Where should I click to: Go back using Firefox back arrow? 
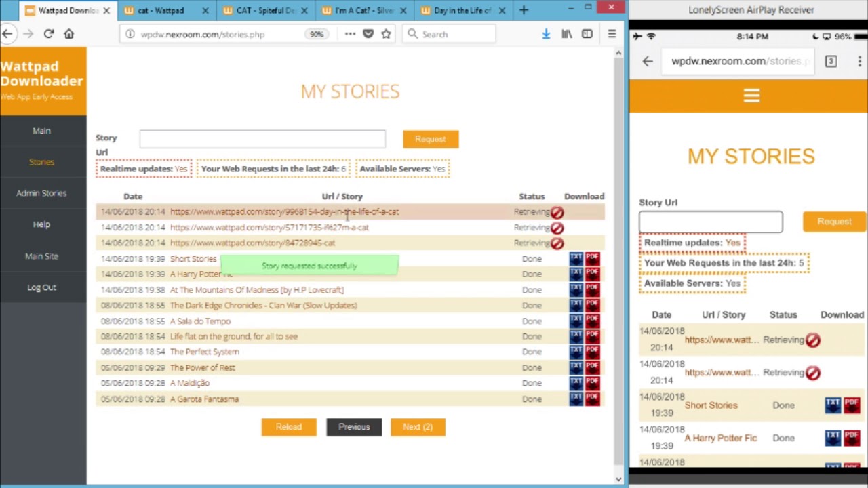point(7,34)
